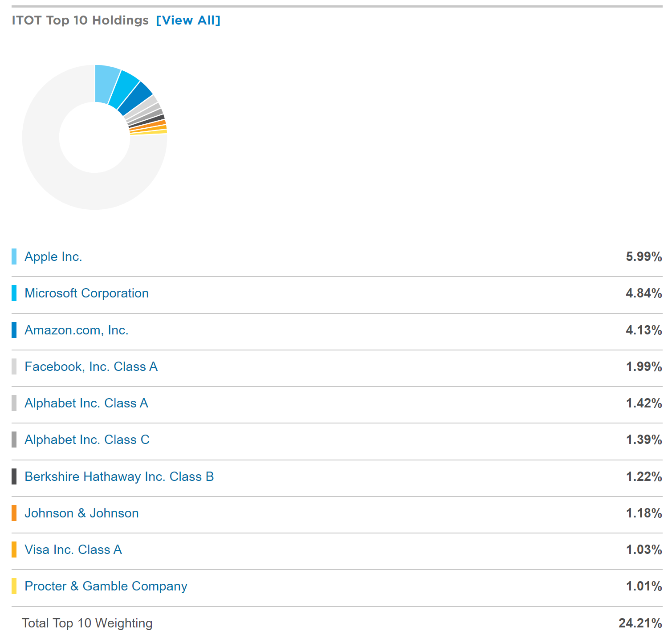Click the 1.03% Visa weighting value
Image resolution: width=672 pixels, height=635 pixels.
pyautogui.click(x=644, y=550)
